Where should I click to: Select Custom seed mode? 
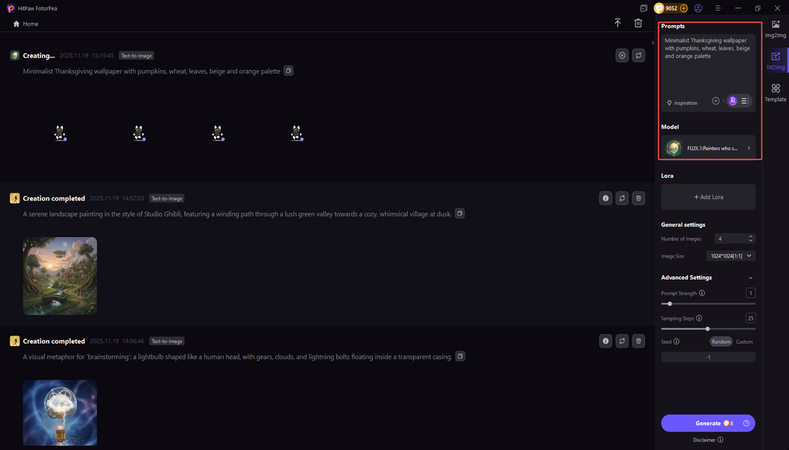click(x=744, y=341)
